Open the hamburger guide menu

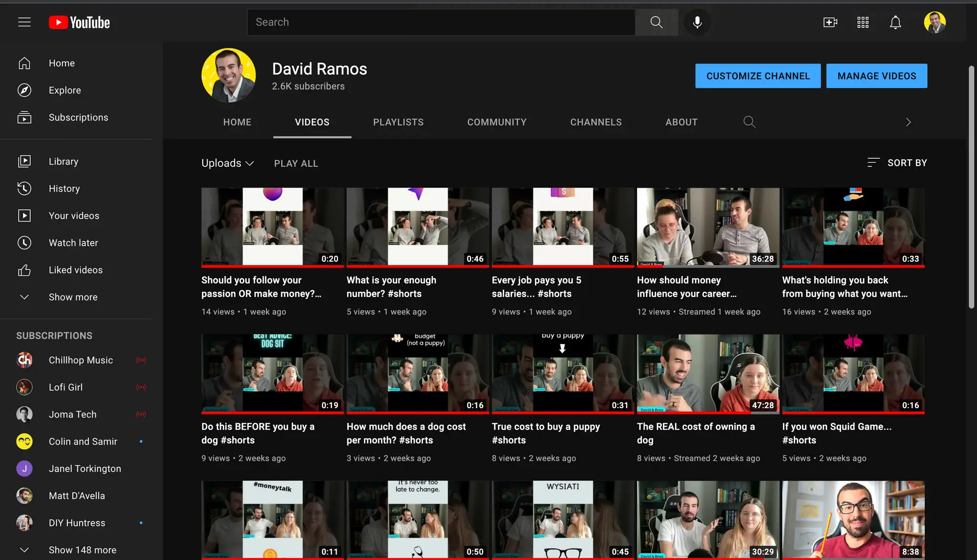click(24, 22)
